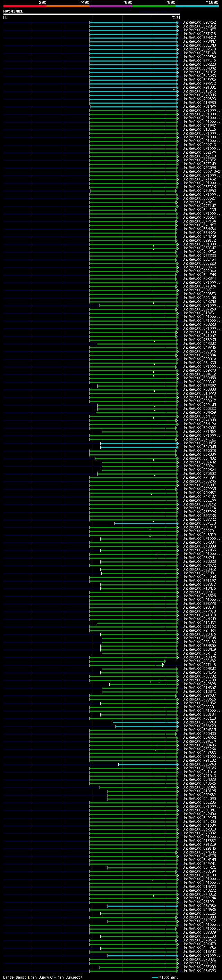Select hit label UniRef100_Q7PR35
This screenshot has height=980, width=222.
point(199,489)
